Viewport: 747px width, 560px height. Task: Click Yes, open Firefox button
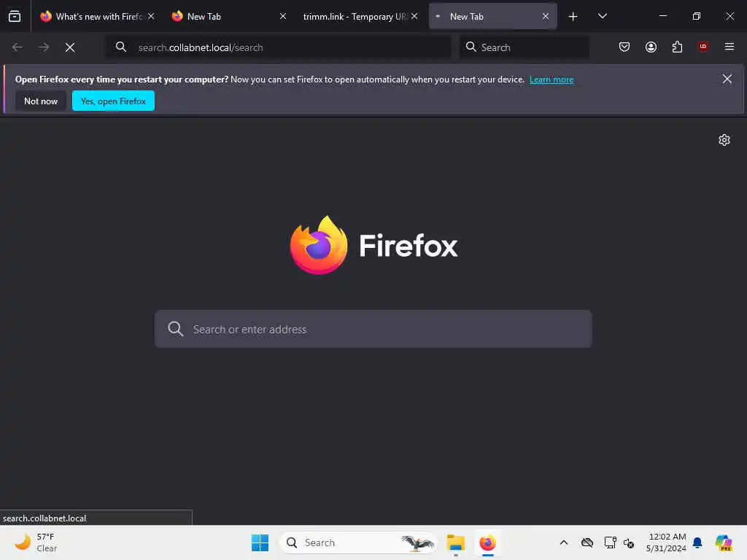113,101
